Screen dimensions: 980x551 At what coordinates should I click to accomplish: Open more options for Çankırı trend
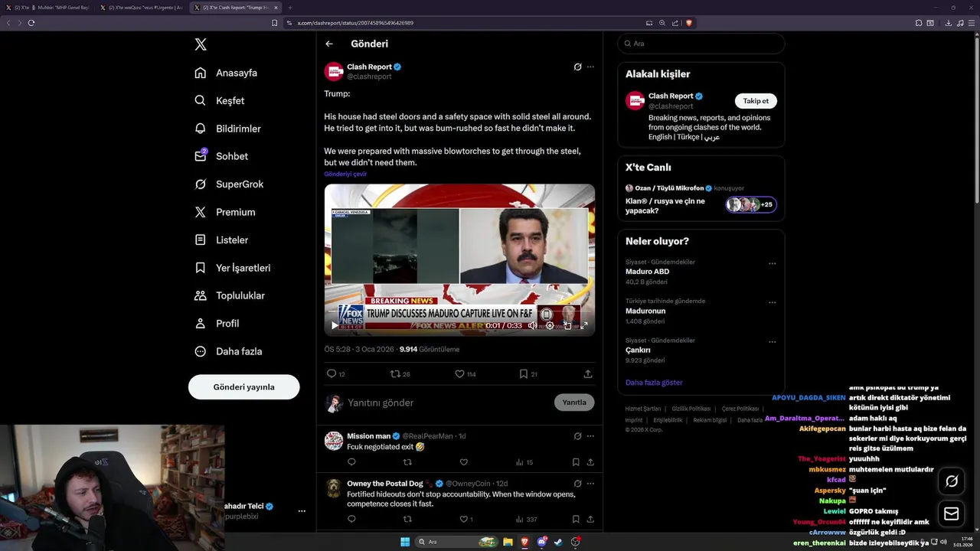(772, 341)
